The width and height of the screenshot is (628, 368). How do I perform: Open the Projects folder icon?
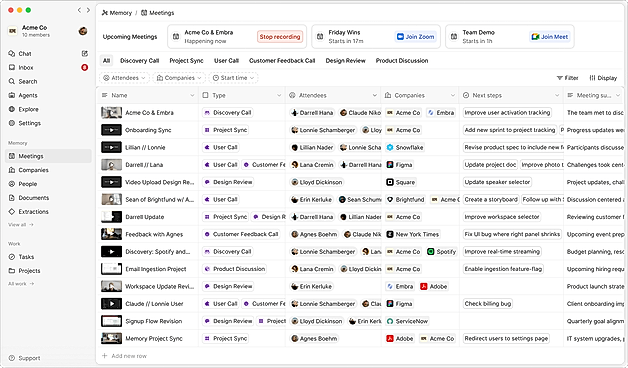(x=12, y=271)
